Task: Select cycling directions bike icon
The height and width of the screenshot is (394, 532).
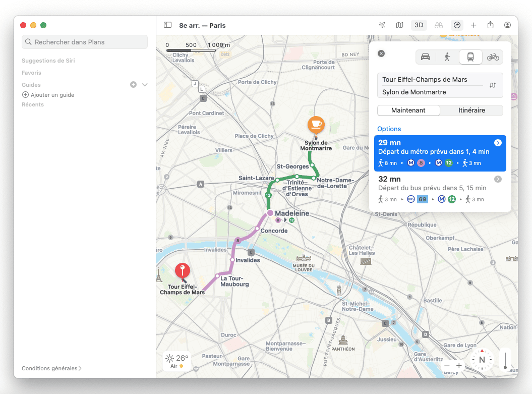Action: click(493, 57)
